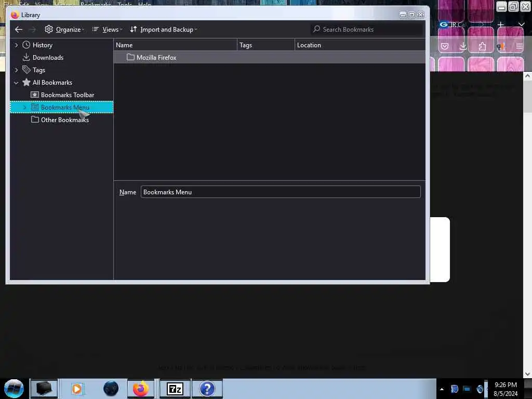
Task: Launch the media player taskbar icon
Action: [77, 389]
